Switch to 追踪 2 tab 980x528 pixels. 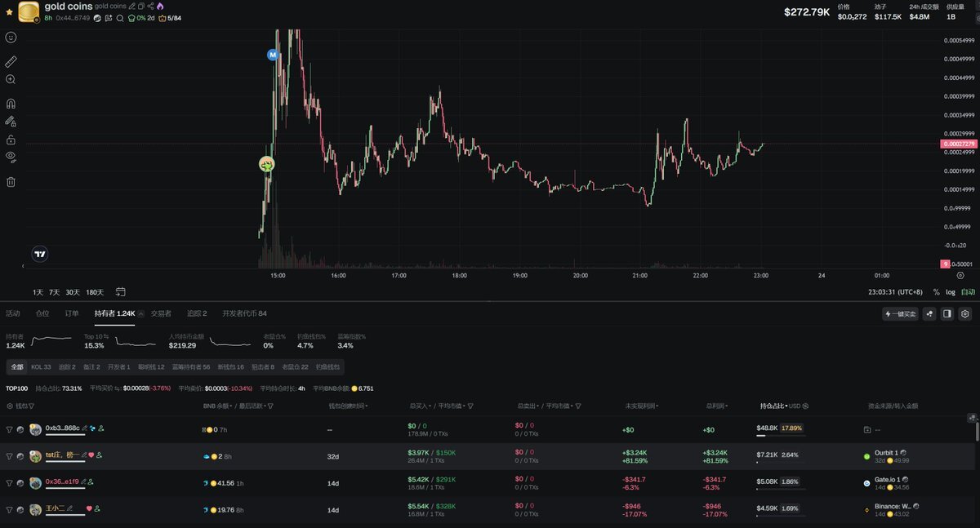197,313
